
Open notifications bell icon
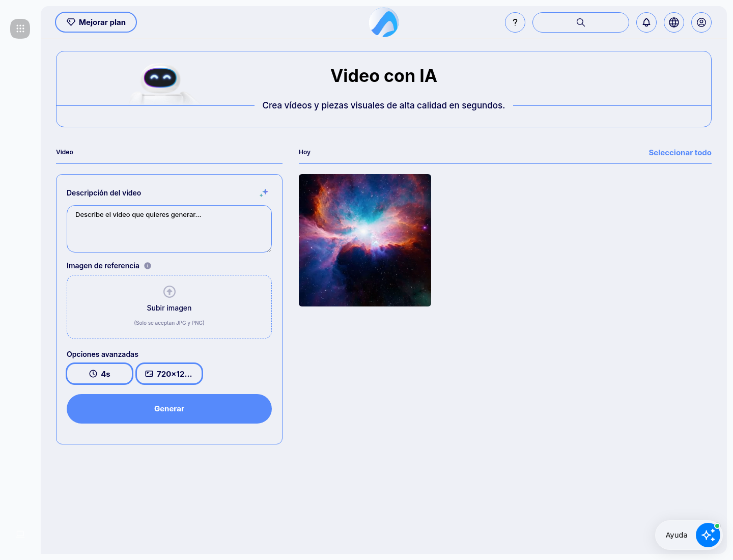[646, 22]
